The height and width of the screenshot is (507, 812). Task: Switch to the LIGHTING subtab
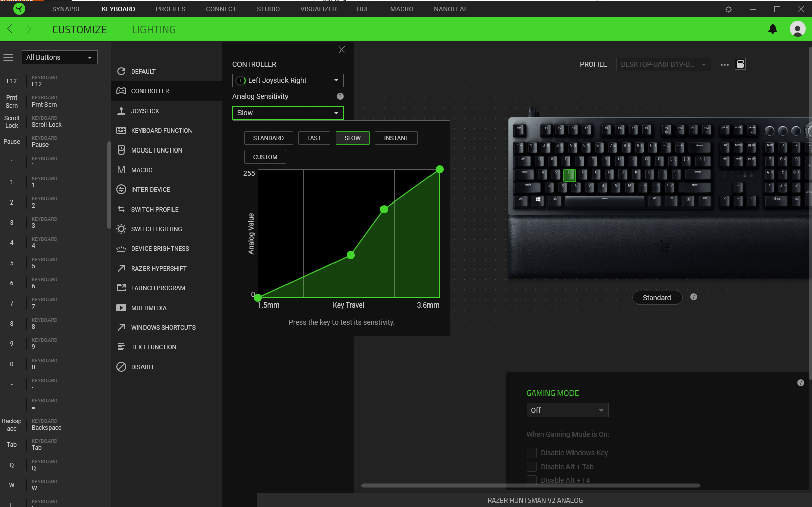point(154,30)
